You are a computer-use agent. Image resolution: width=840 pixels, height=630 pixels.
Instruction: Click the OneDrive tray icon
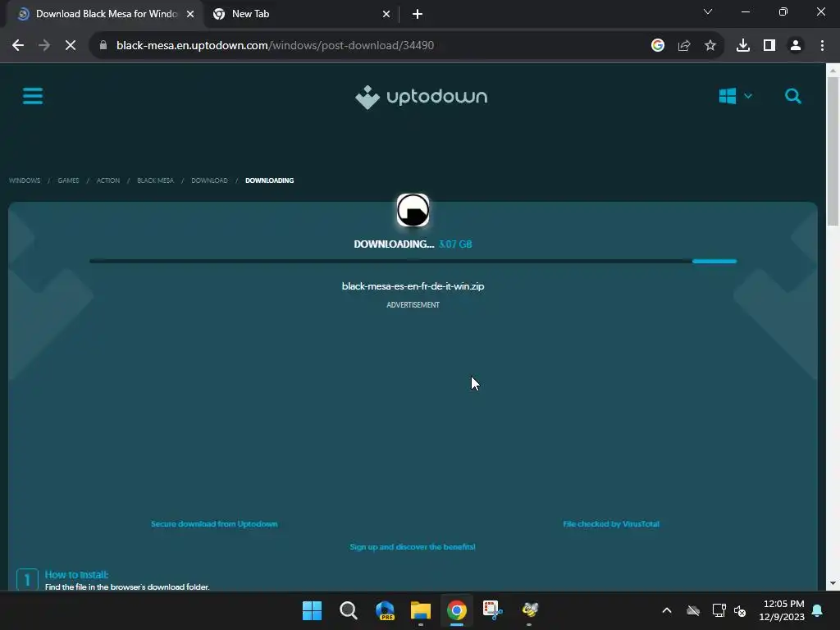click(693, 610)
